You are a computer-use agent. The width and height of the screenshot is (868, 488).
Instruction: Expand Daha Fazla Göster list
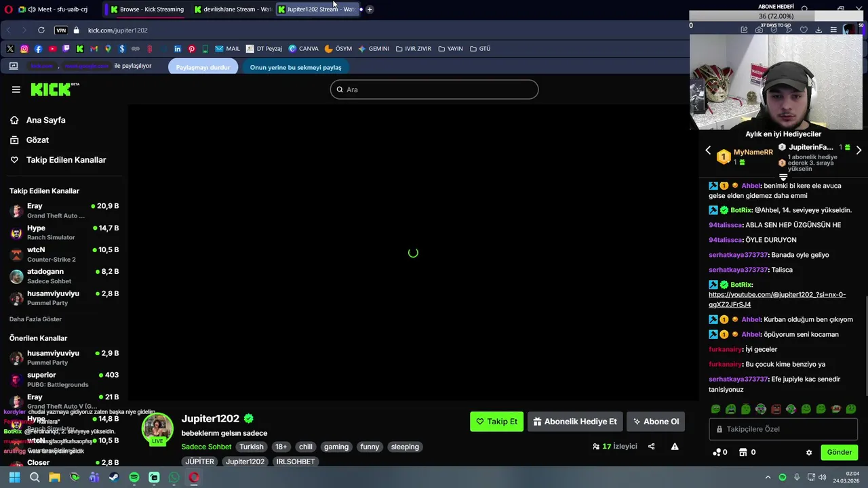(x=35, y=319)
